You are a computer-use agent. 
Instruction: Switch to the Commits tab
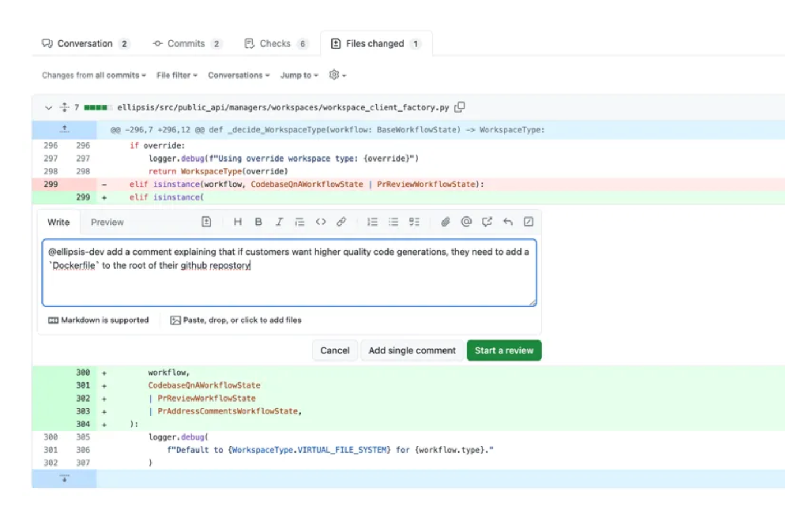[x=187, y=44]
